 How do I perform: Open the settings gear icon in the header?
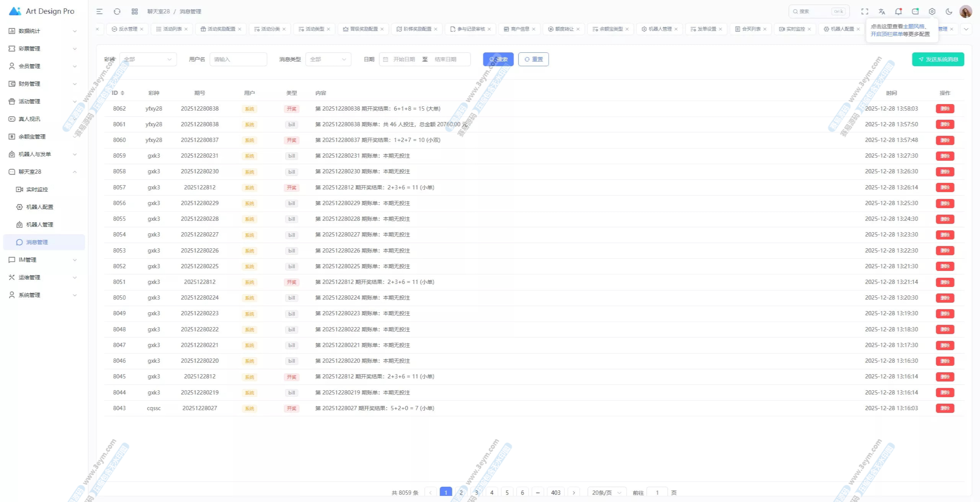932,11
